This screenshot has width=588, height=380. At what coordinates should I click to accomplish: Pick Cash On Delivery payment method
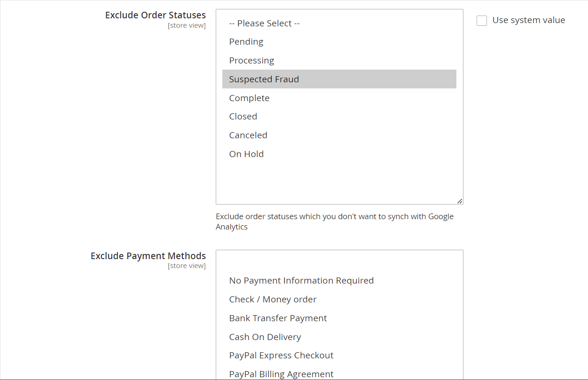tap(265, 337)
